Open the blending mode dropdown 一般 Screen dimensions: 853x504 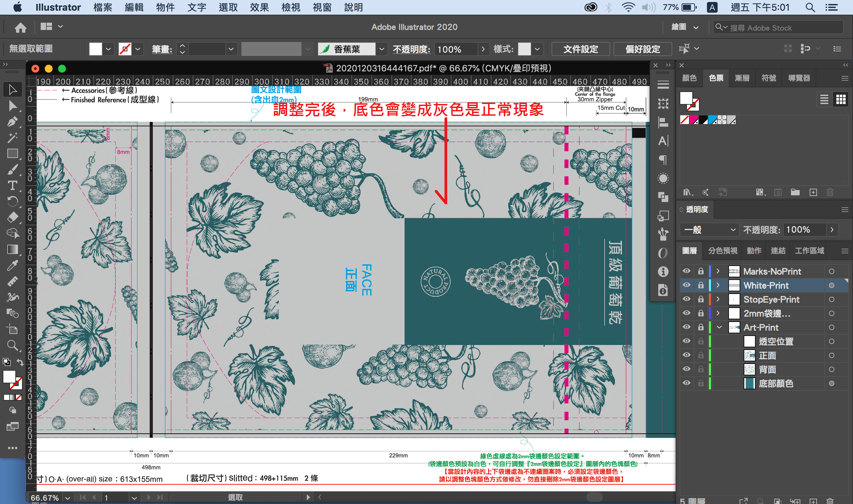click(709, 230)
